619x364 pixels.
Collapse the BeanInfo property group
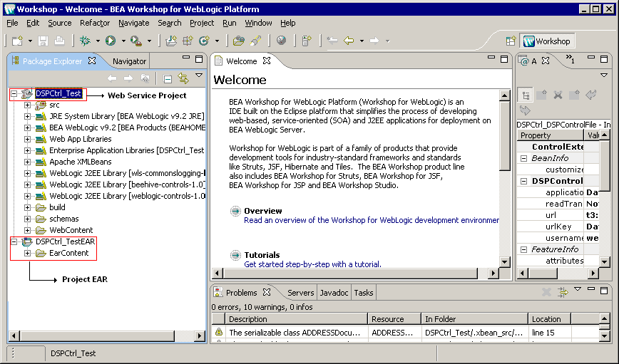point(524,159)
